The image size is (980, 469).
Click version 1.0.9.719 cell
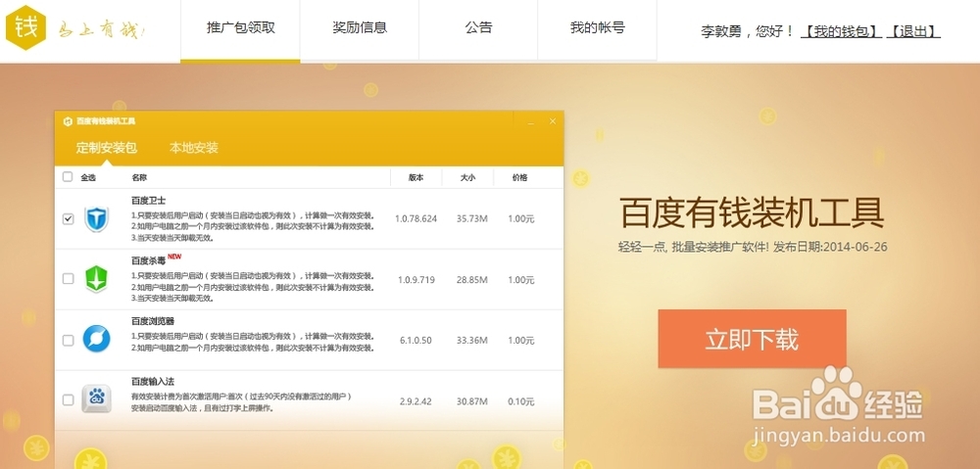pyautogui.click(x=416, y=280)
